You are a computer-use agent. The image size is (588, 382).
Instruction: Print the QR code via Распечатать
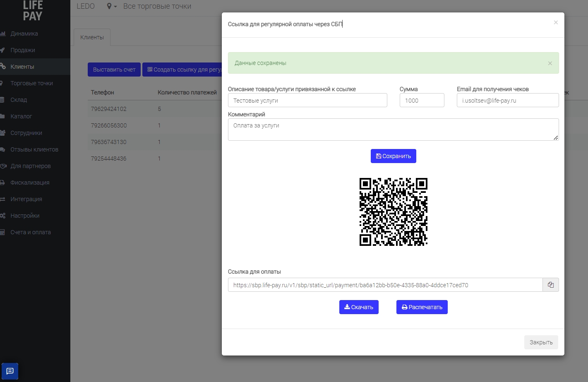pyautogui.click(x=422, y=307)
